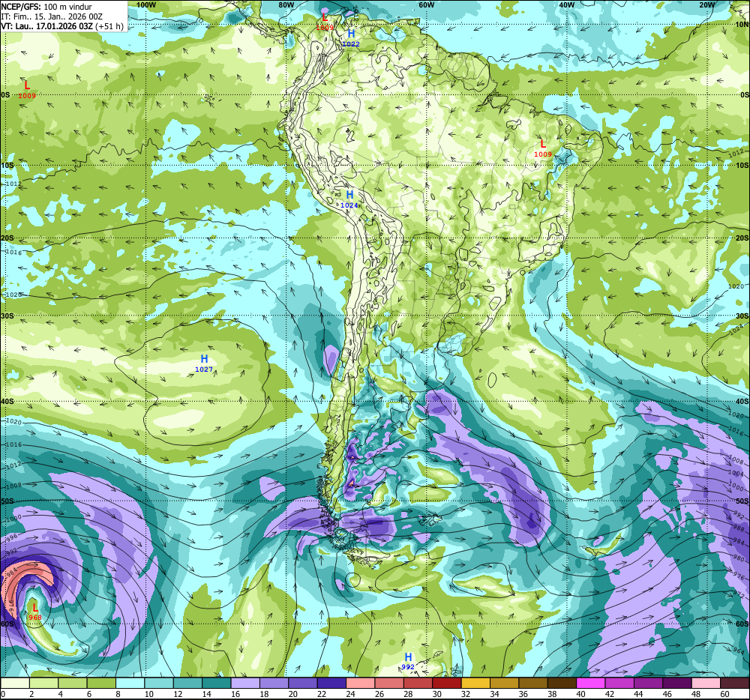The height and width of the screenshot is (700, 750).
Task: Click the L 1009 low over northeastern Brazil
Action: [543, 148]
